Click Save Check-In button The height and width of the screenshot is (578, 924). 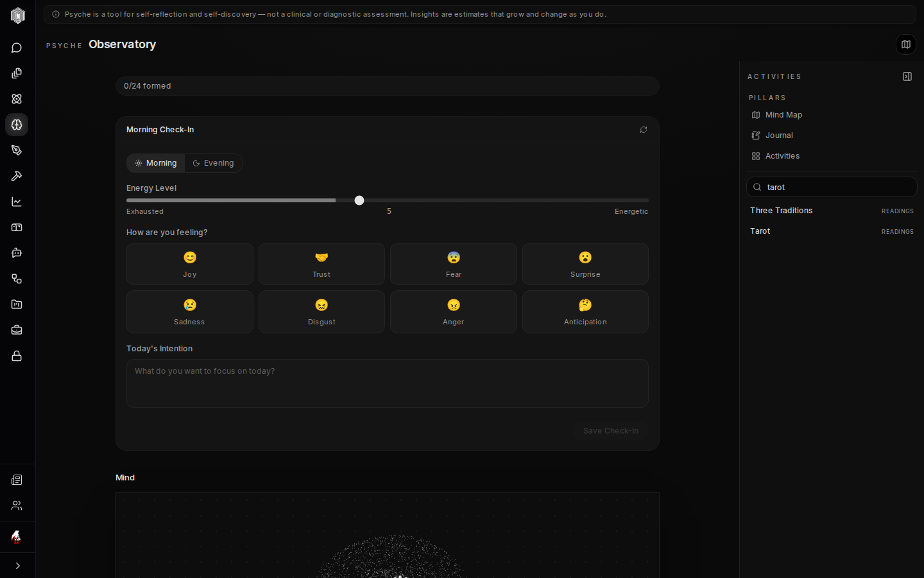tap(611, 431)
